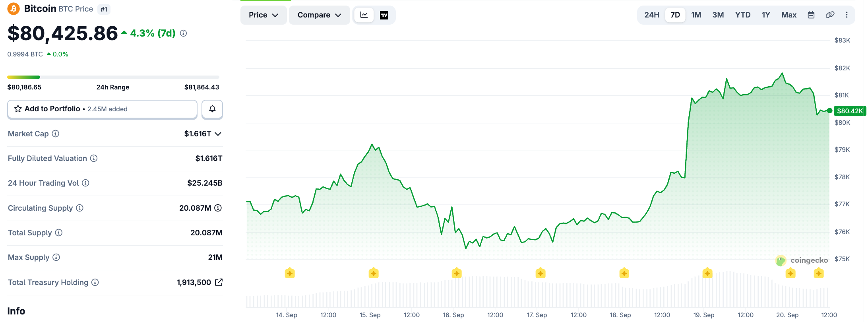Click the price alert bell icon

click(x=212, y=109)
